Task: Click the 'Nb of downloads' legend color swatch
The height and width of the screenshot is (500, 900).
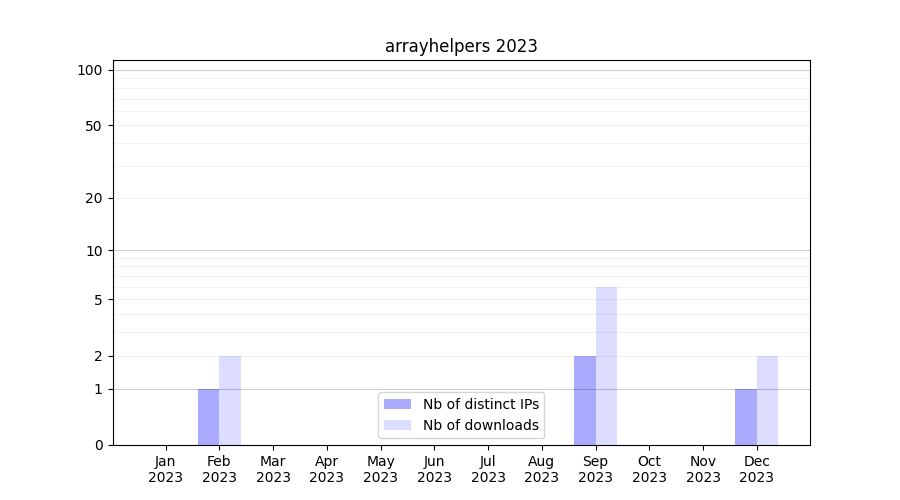Action: pos(397,425)
